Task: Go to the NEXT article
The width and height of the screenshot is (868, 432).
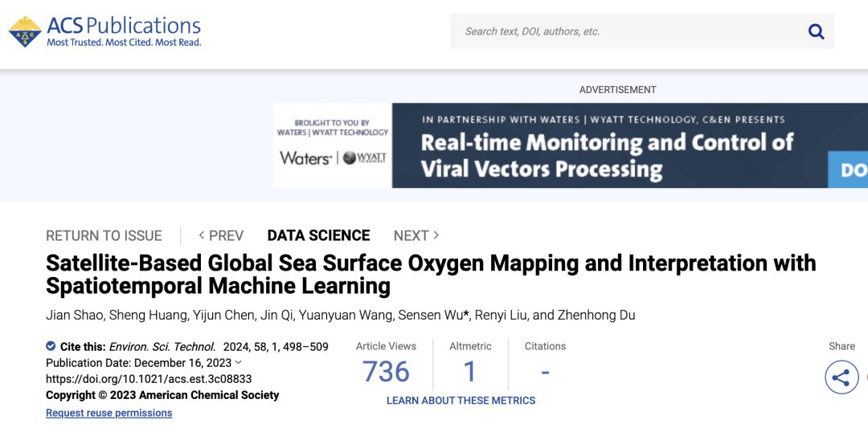Action: click(416, 235)
